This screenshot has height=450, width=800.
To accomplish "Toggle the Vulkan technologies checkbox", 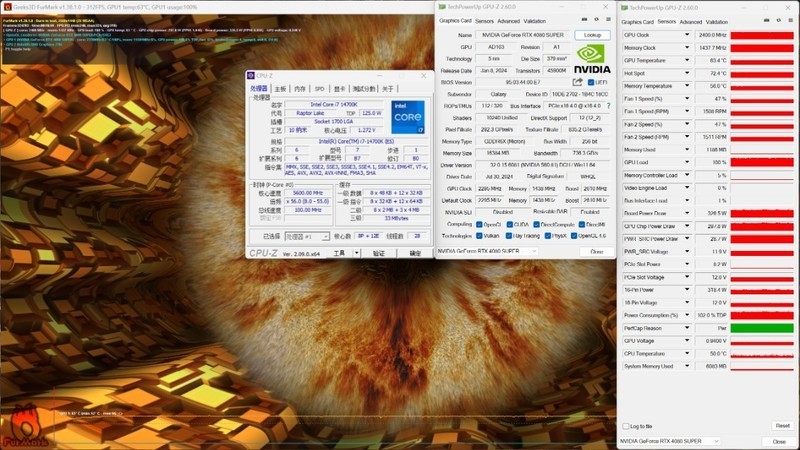I will (x=479, y=236).
